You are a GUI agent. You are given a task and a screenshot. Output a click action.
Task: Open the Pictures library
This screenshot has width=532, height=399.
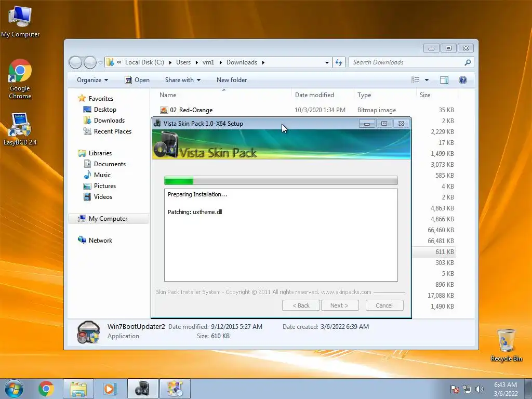coord(105,186)
